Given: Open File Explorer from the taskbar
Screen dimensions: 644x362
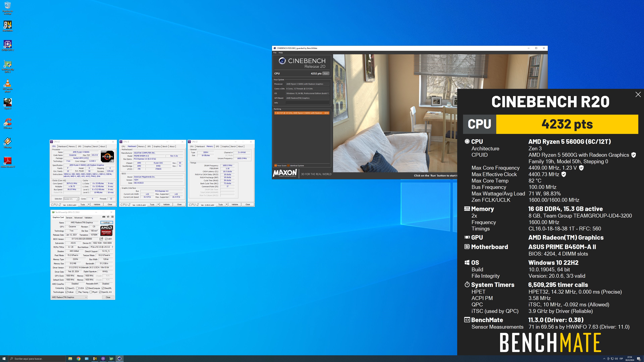Looking at the screenshot, I should (70, 359).
